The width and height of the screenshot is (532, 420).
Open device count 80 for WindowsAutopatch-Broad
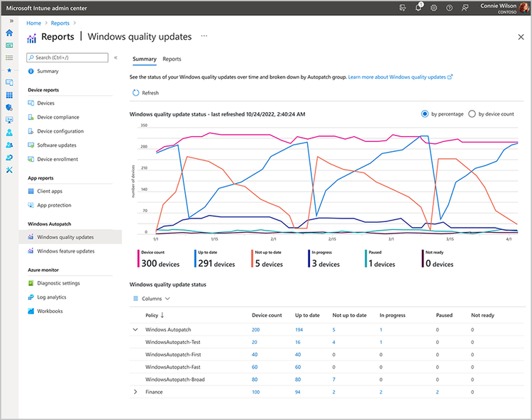point(255,380)
